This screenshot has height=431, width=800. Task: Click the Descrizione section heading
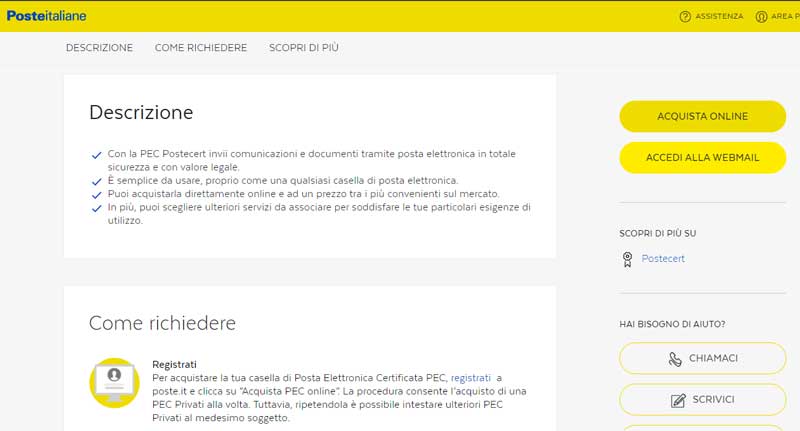[141, 112]
